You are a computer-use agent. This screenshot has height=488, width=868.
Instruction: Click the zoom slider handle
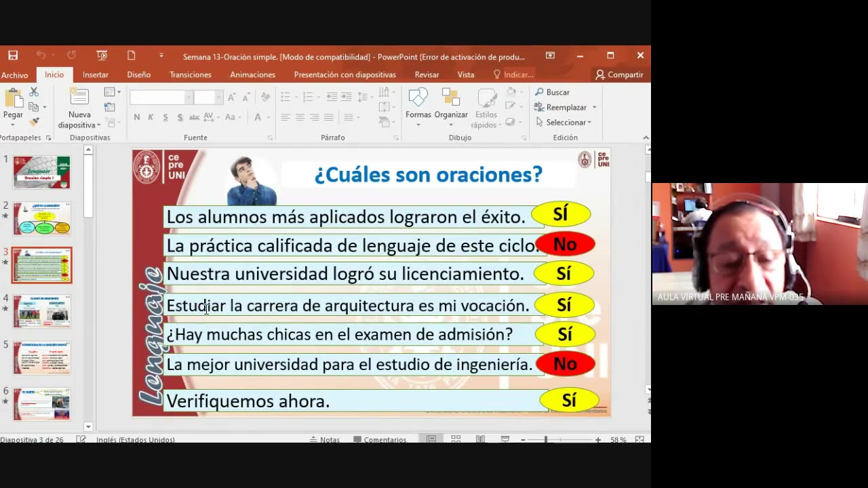pyautogui.click(x=546, y=439)
